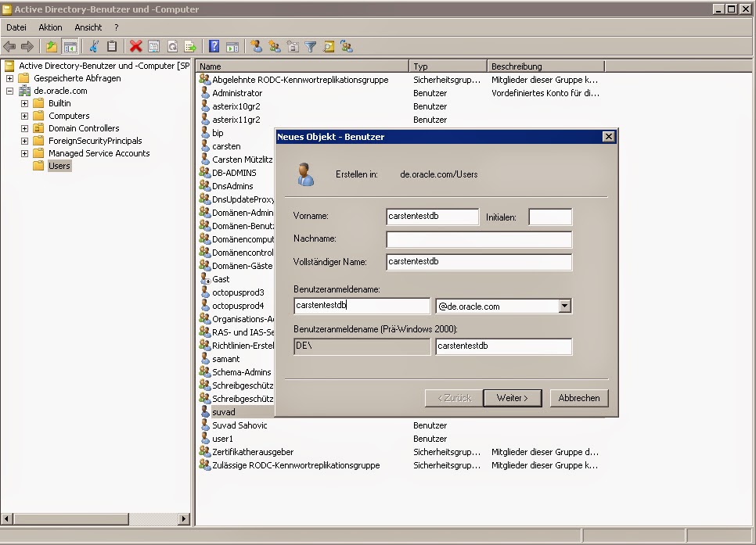The width and height of the screenshot is (756, 545).
Task: Click the Weiter > button
Action: (x=513, y=398)
